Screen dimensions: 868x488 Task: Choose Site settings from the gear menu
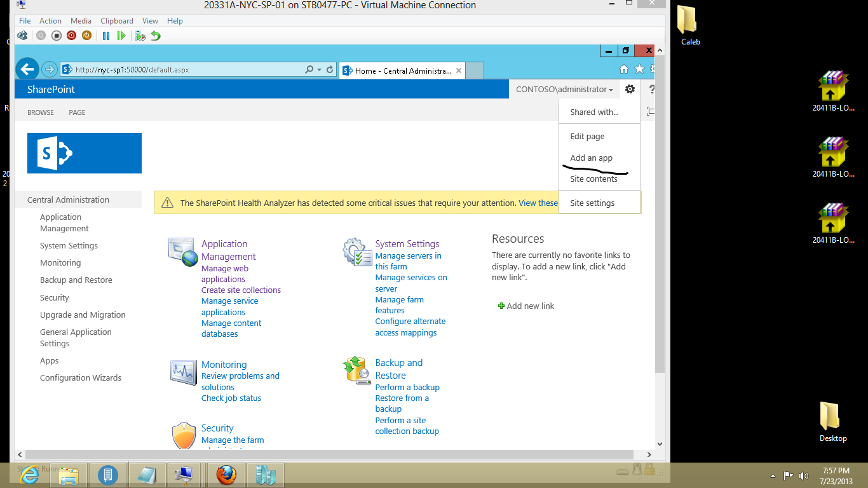tap(592, 203)
